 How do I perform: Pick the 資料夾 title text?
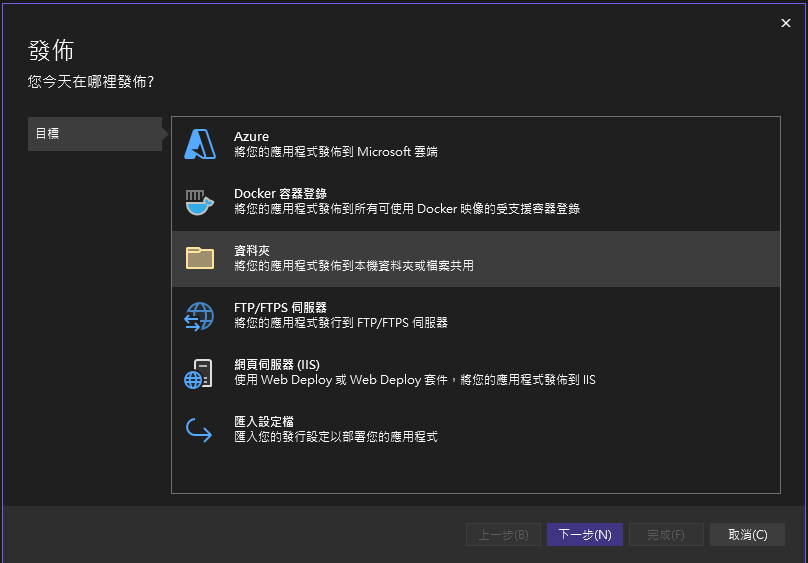[252, 251]
